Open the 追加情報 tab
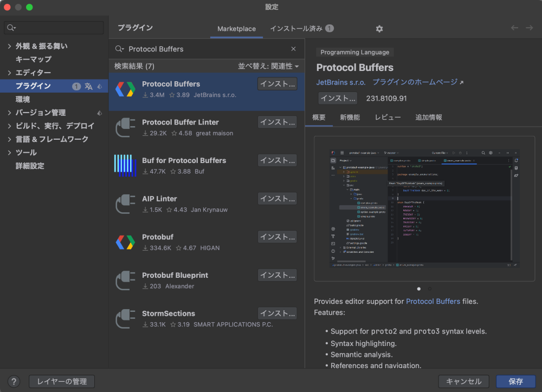The image size is (542, 392). click(x=429, y=117)
